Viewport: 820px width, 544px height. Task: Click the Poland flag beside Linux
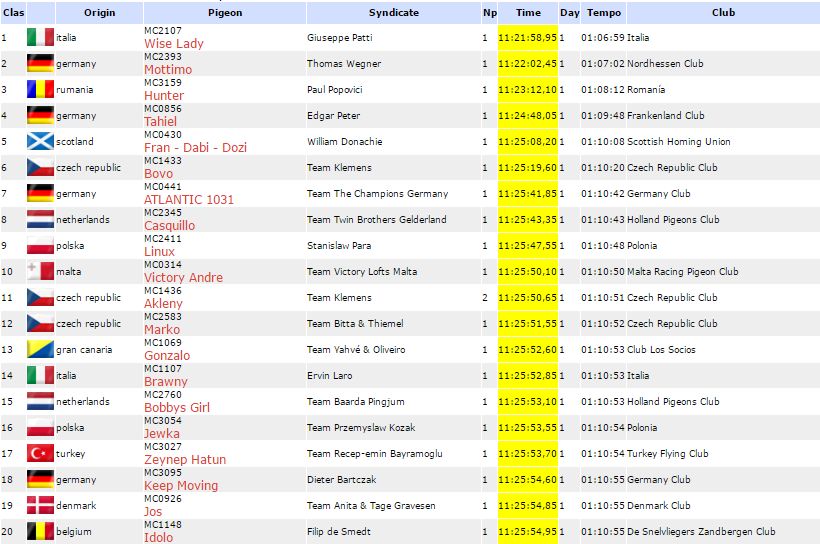40,245
